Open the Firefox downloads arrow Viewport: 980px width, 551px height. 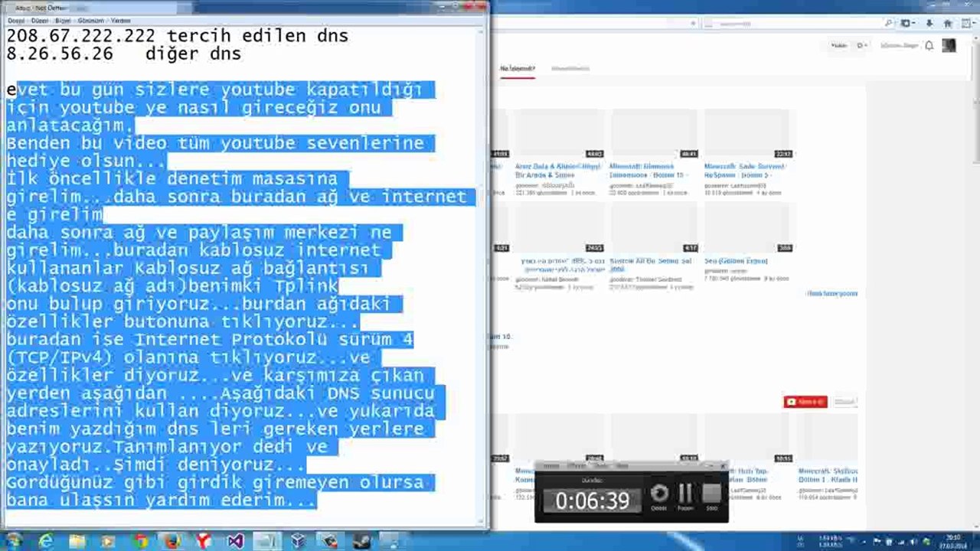pos(928,24)
